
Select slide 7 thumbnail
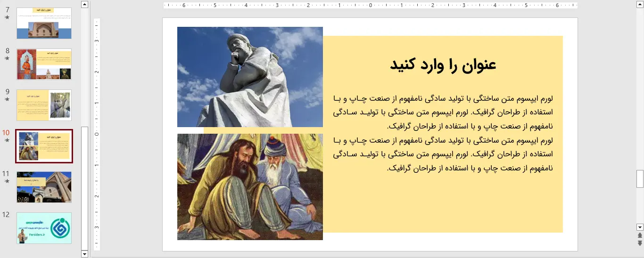pos(44,23)
